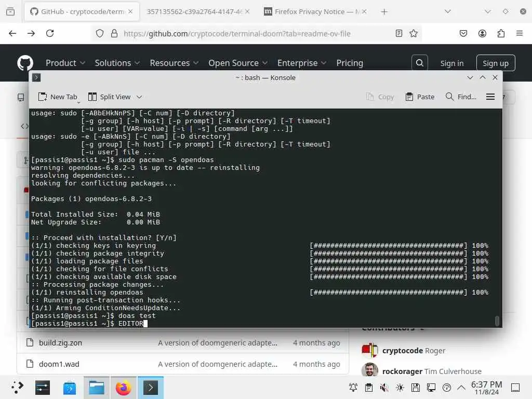Click the GitHub logo in the header

pos(25,63)
